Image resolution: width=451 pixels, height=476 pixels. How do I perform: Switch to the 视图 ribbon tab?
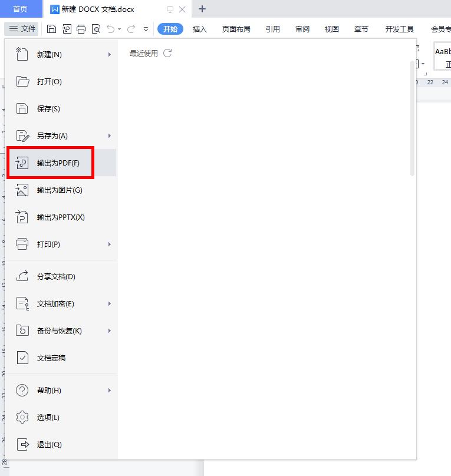(x=332, y=29)
